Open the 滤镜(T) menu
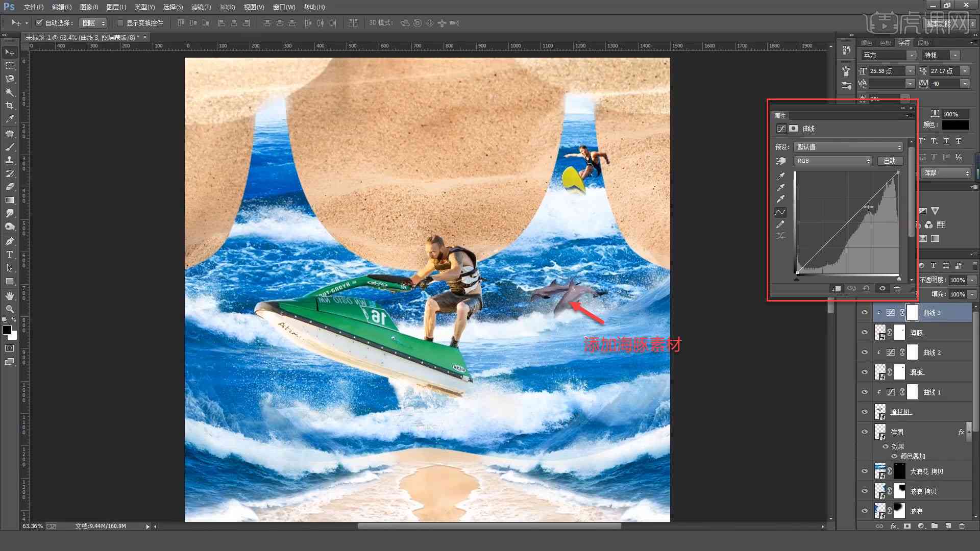This screenshot has height=551, width=980. point(201,7)
